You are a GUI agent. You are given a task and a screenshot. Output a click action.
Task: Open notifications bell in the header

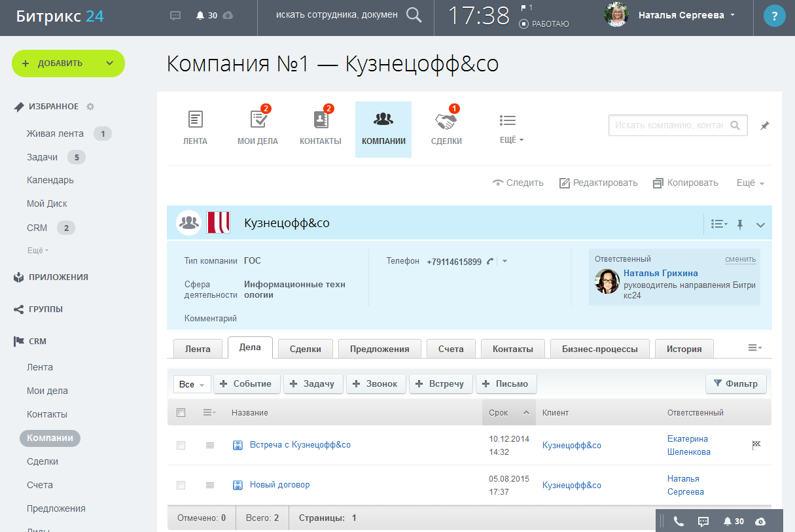click(200, 15)
